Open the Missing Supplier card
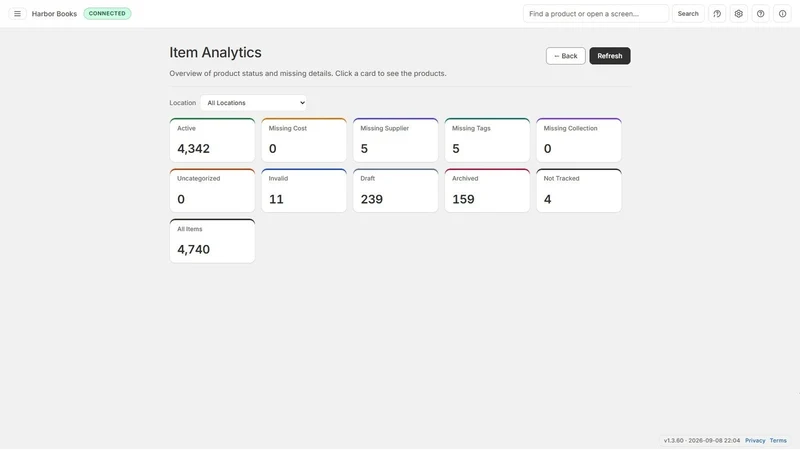This screenshot has height=450, width=800. 395,140
